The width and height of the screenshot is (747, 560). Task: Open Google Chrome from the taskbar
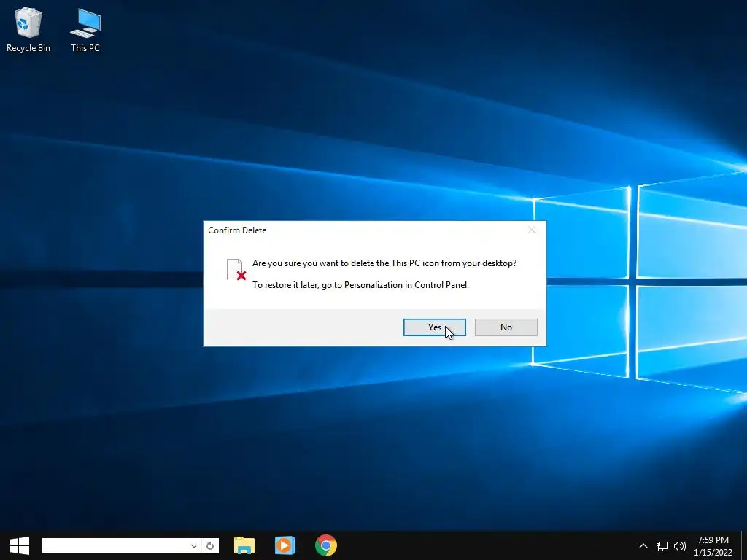click(326, 545)
